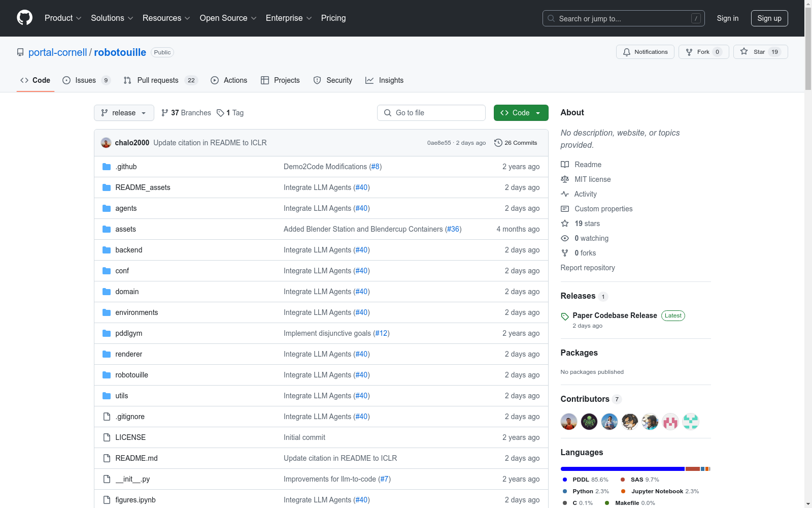
Task: Click the pulse icon next to Activity
Action: [x=565, y=194]
